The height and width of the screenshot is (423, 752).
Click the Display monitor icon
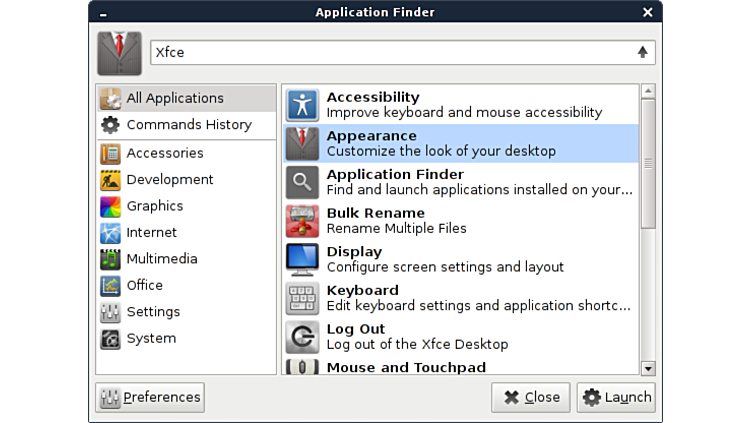point(302,260)
